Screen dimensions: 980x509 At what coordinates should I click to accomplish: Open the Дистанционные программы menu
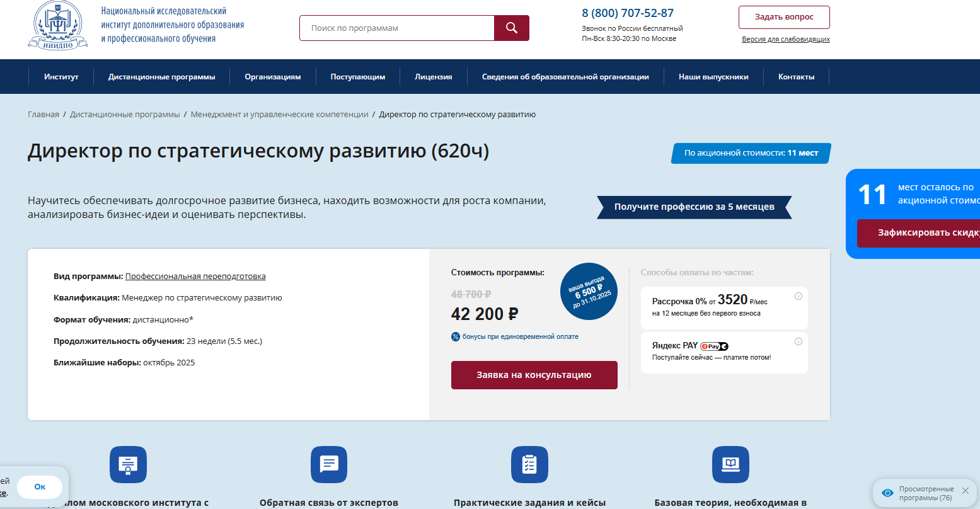pos(161,77)
